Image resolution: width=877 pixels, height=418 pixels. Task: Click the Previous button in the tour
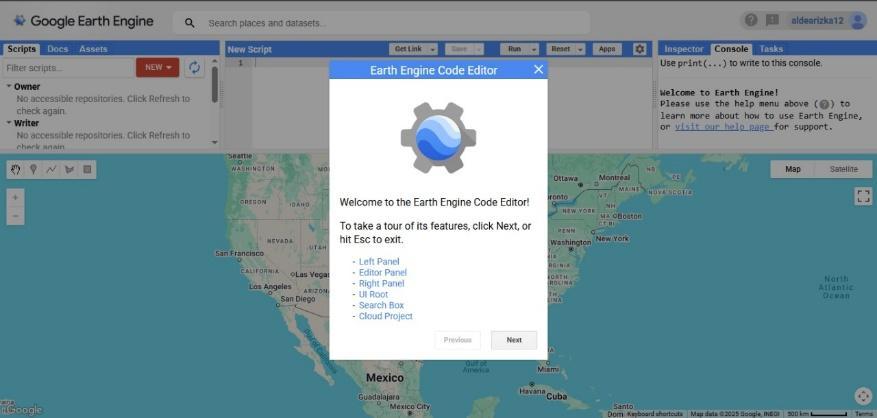point(458,340)
